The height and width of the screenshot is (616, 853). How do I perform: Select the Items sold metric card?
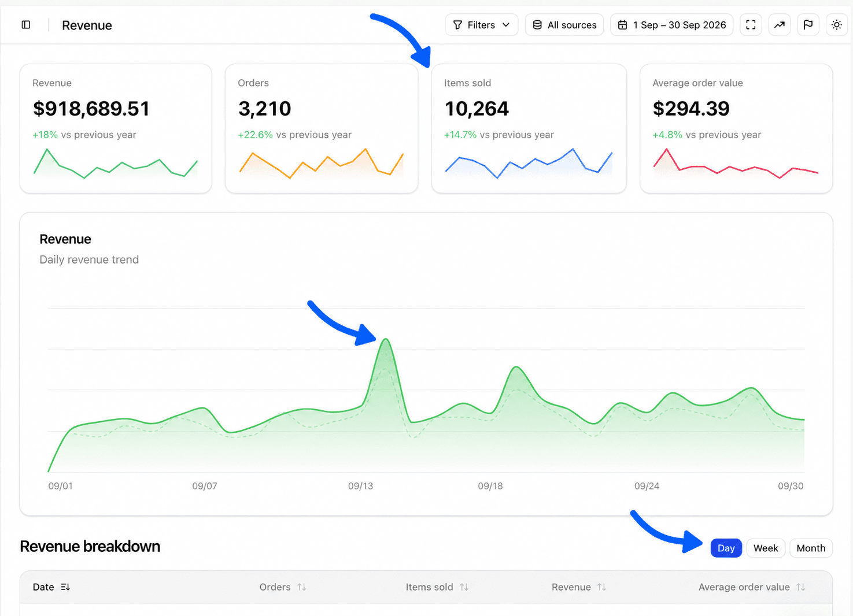click(529, 128)
